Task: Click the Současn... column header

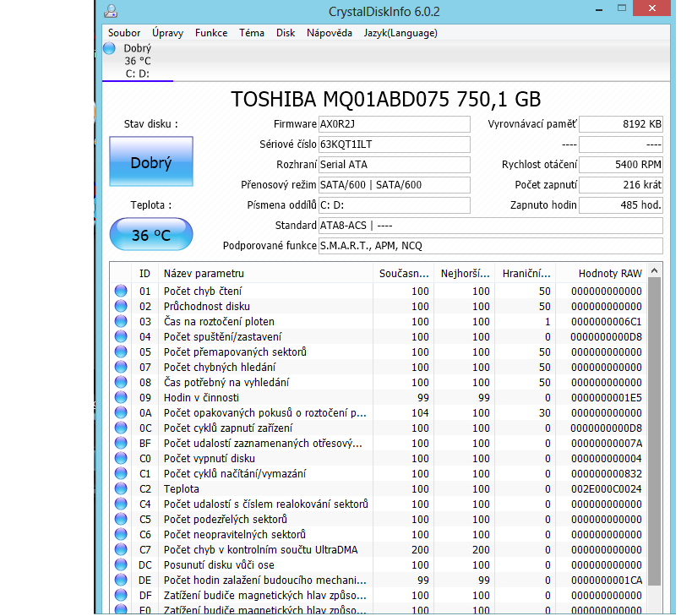Action: point(404,274)
